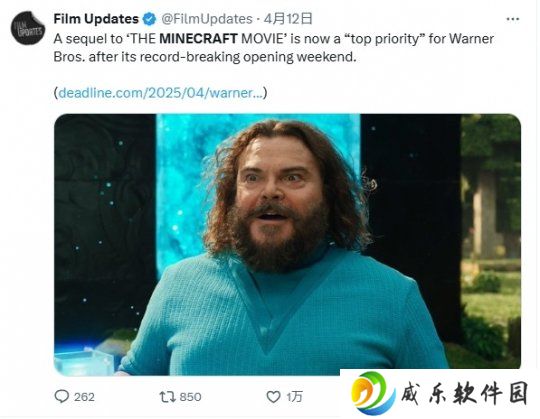Click the glowing cube in the picture's lower left corner

[x=83, y=363]
